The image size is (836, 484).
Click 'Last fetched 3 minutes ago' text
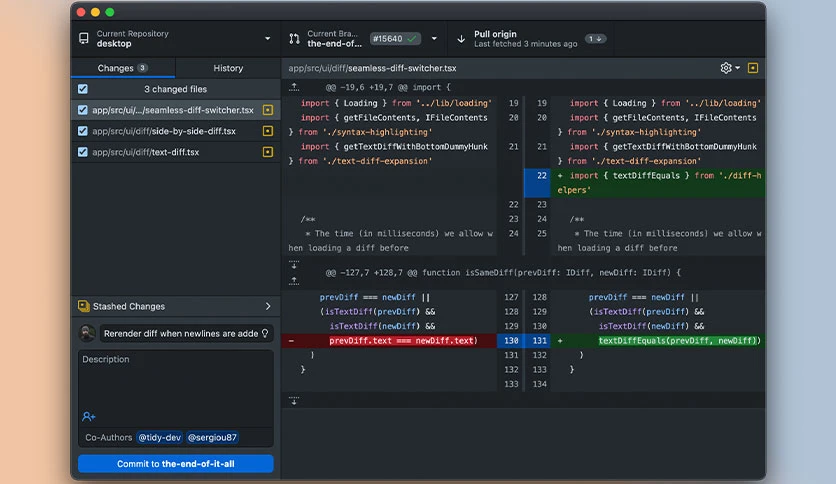[526, 44]
